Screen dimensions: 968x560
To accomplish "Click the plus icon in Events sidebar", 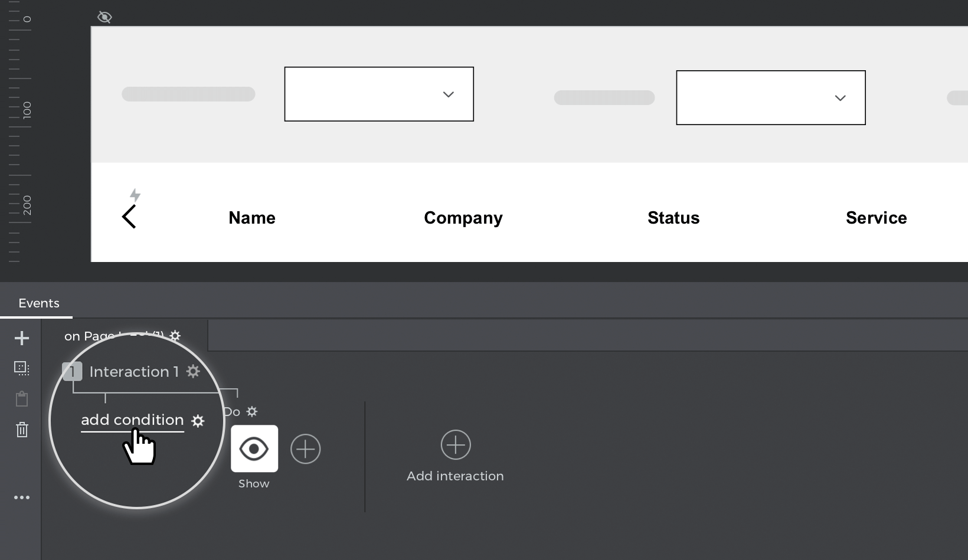I will click(x=22, y=338).
